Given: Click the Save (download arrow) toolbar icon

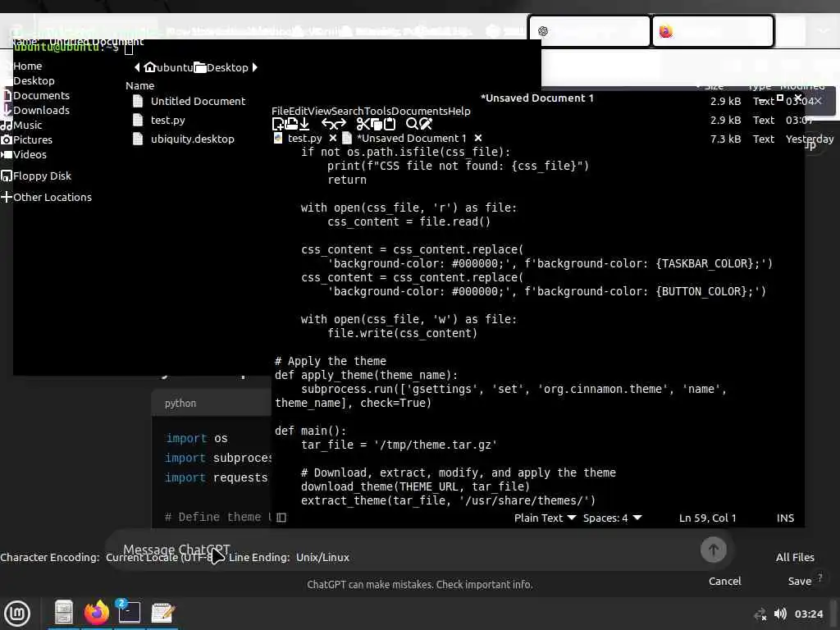Looking at the screenshot, I should point(304,125).
